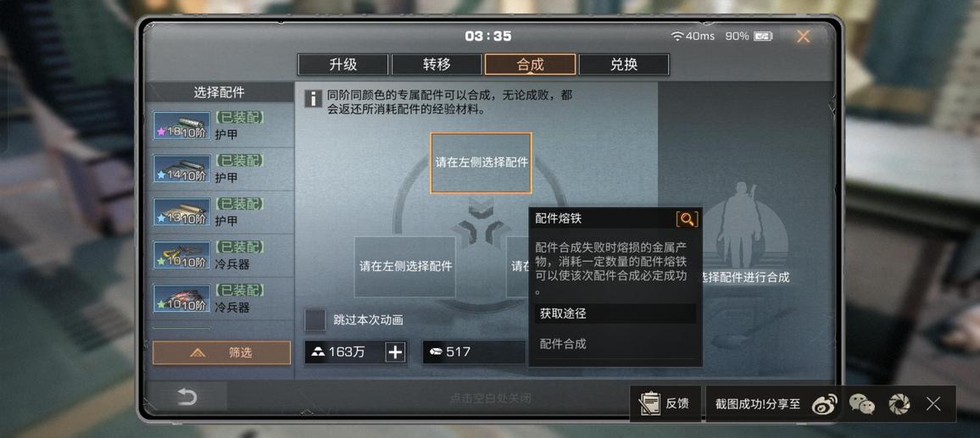Share screenshot via WeChat icon
The height and width of the screenshot is (438, 980).
click(862, 403)
